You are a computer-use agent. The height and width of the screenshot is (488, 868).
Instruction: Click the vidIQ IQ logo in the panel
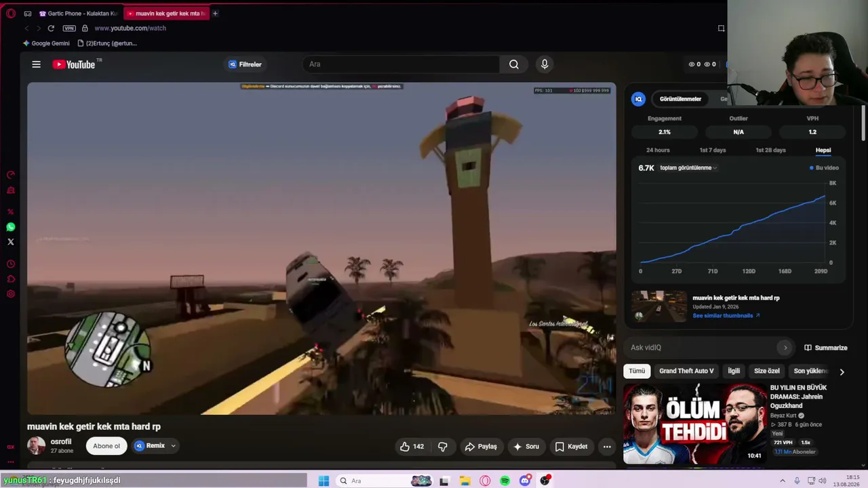click(x=638, y=99)
